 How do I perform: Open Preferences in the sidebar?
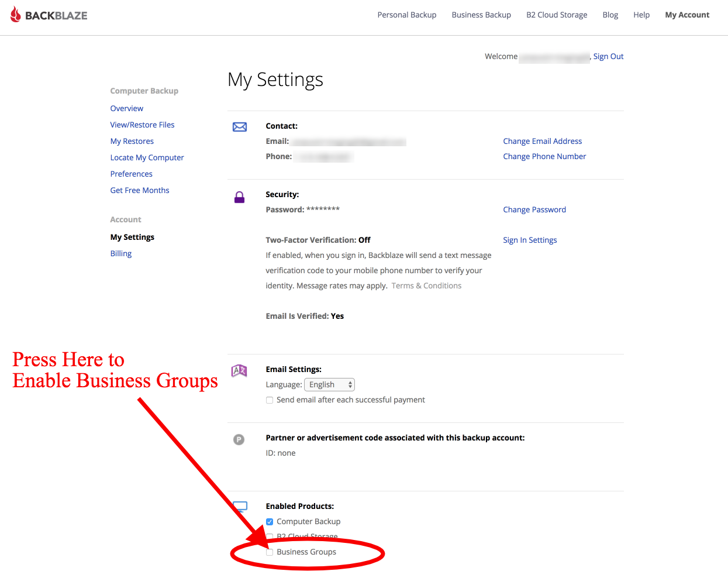(132, 174)
